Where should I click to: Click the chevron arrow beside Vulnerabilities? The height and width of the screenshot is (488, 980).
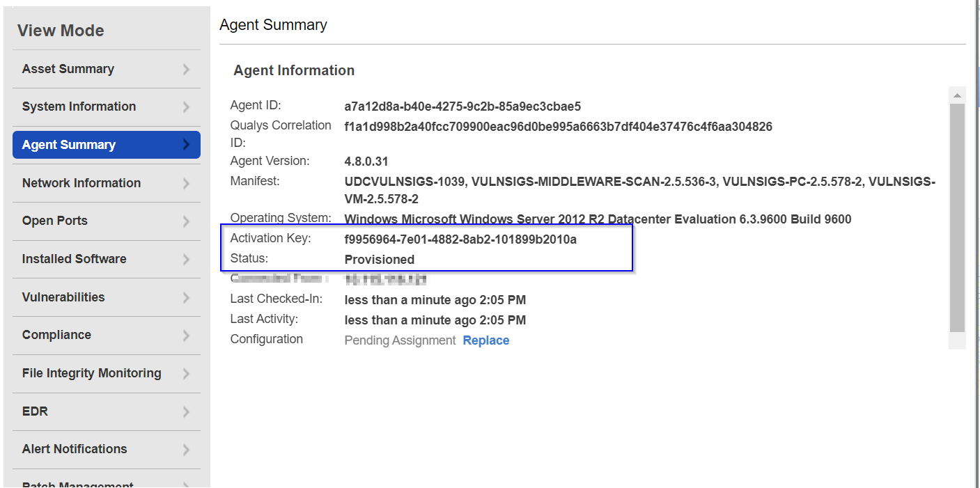[186, 298]
